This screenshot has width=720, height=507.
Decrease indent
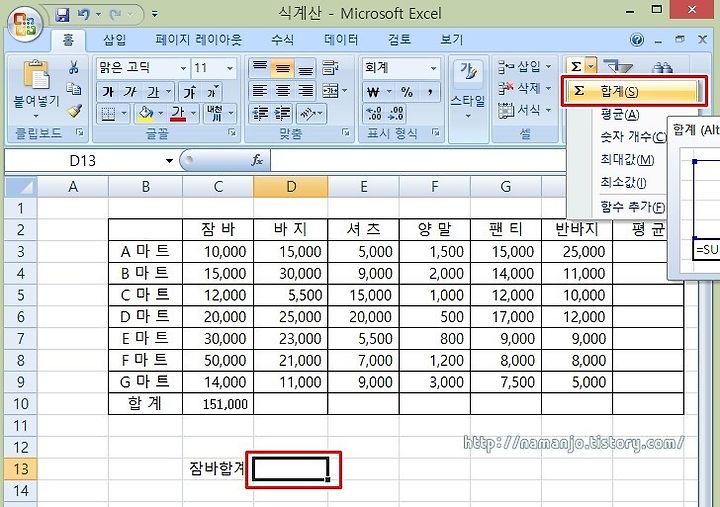pyautogui.click(x=260, y=113)
